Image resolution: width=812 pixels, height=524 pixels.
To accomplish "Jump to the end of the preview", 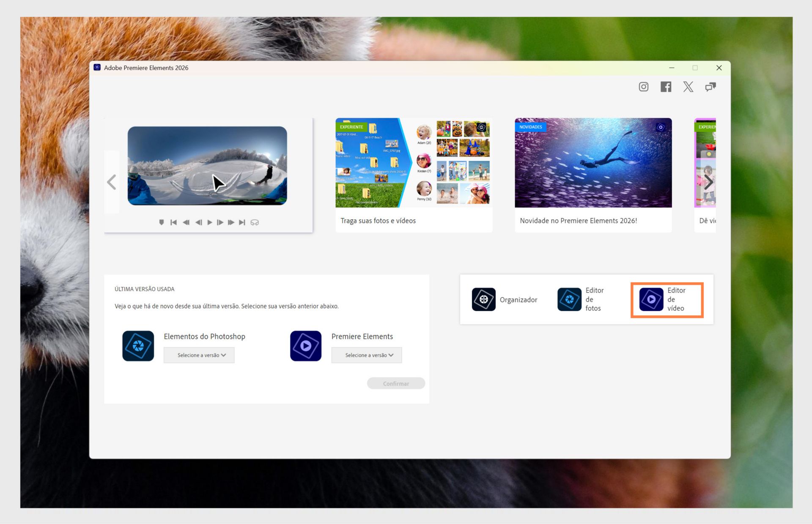I will pyautogui.click(x=241, y=222).
